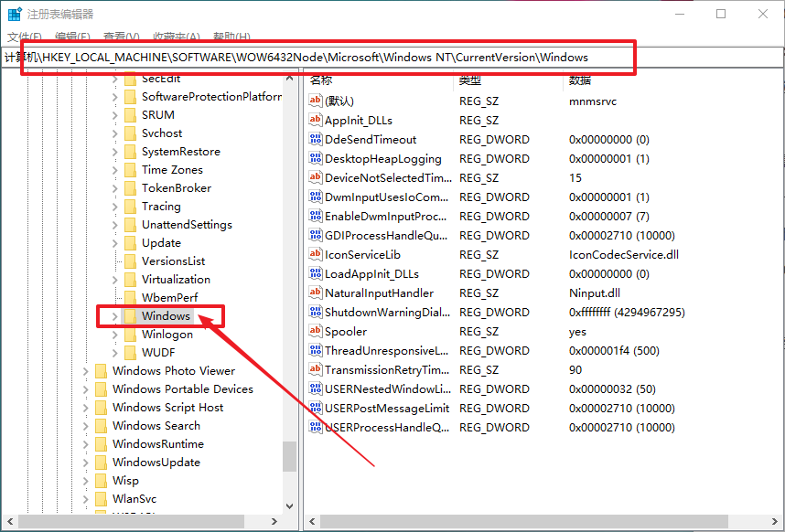Select the WlanSvc key
785x532 pixels.
click(x=134, y=499)
